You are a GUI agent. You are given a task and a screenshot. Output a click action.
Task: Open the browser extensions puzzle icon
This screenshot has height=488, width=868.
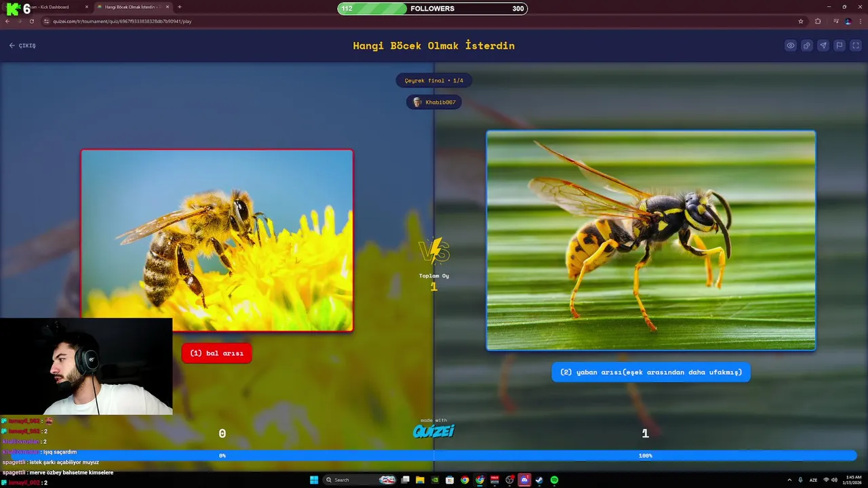pos(818,21)
